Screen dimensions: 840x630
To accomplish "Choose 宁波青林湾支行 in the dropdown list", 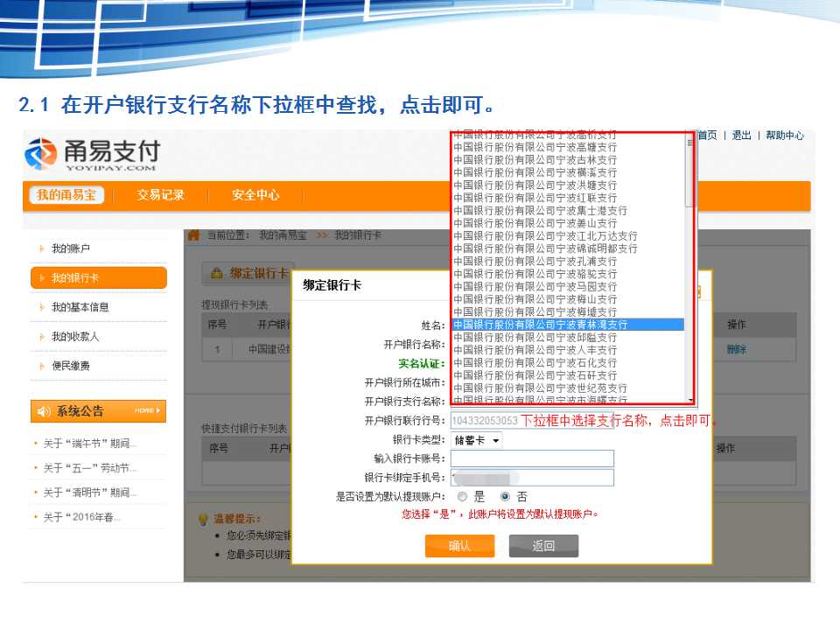I will coord(568,325).
